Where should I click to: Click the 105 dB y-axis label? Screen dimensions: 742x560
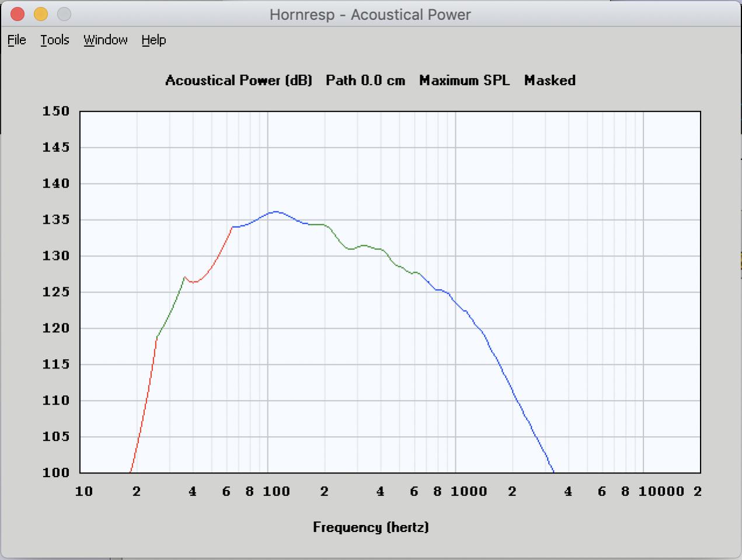point(56,437)
